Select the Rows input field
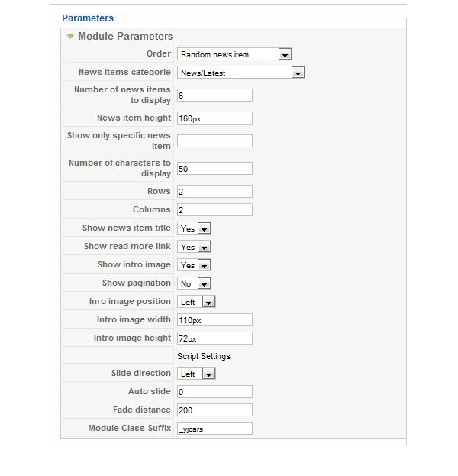This screenshot has width=458, height=476. pyautogui.click(x=214, y=192)
